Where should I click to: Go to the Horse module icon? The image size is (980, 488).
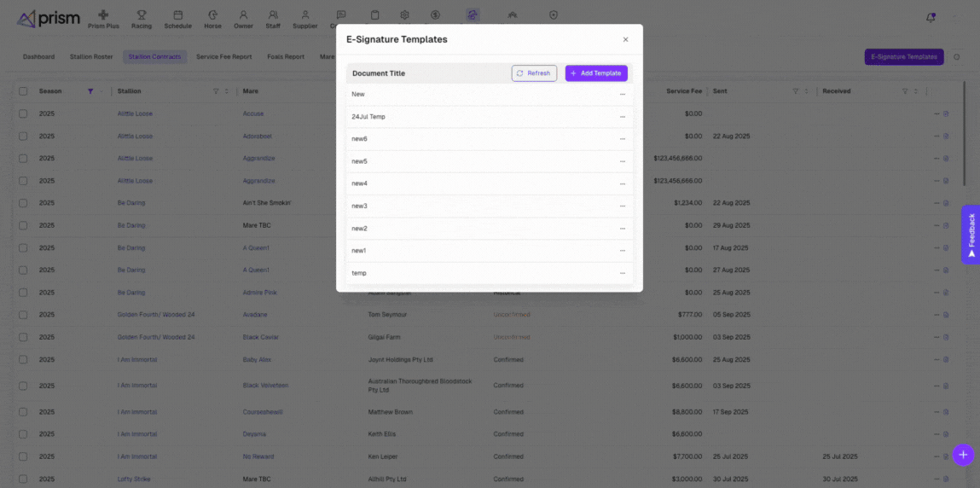pos(212,15)
